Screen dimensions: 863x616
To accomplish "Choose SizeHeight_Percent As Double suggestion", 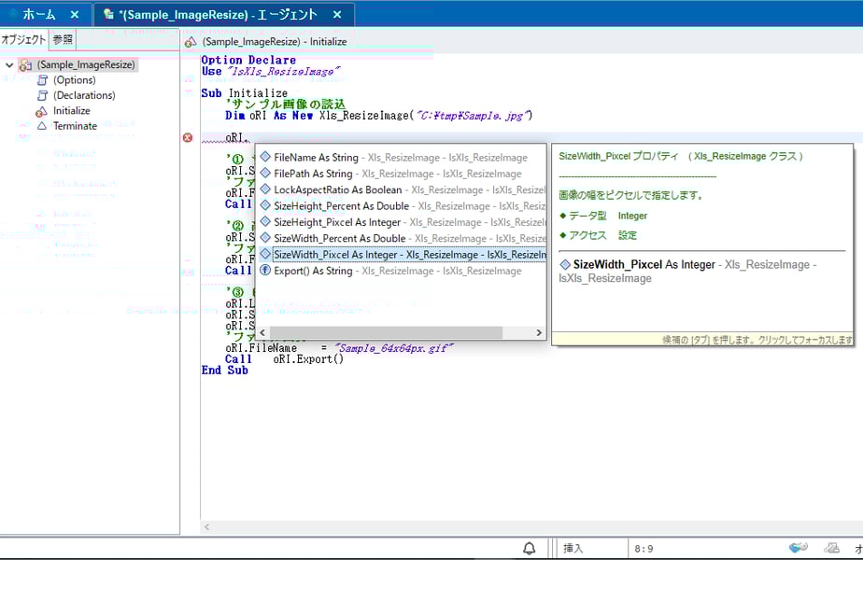I will tap(401, 206).
